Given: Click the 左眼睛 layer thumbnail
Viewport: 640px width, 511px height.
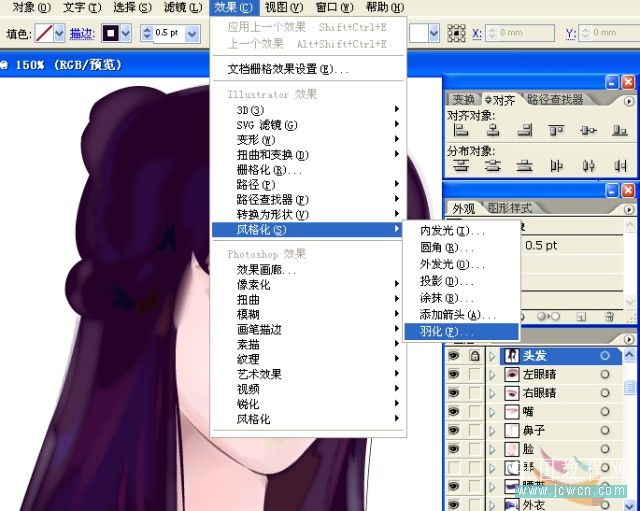Looking at the screenshot, I should 512,374.
